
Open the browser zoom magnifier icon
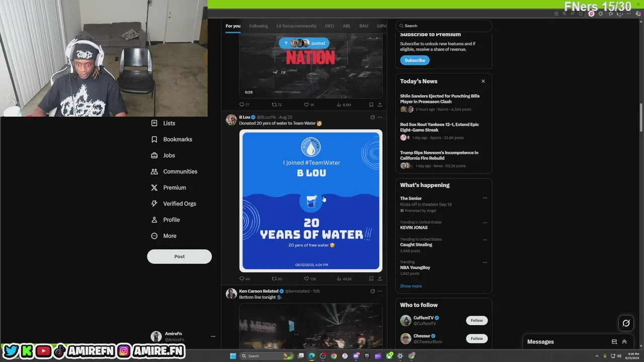565,14
